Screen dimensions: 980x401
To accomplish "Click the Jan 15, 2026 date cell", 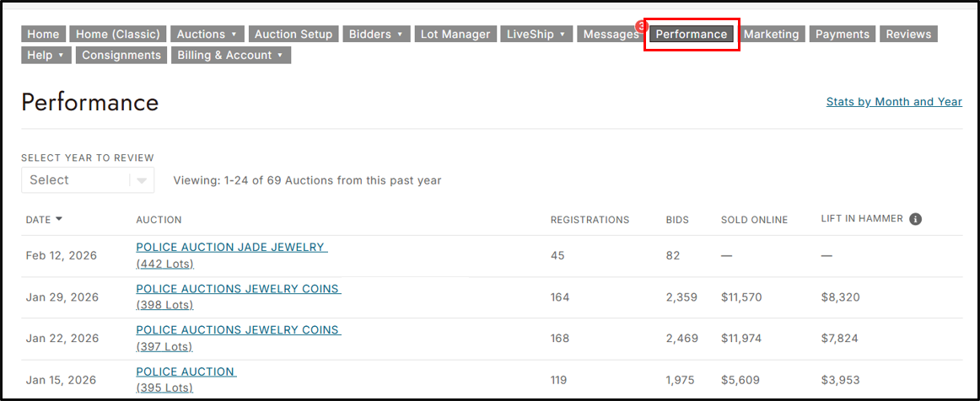I will [62, 380].
